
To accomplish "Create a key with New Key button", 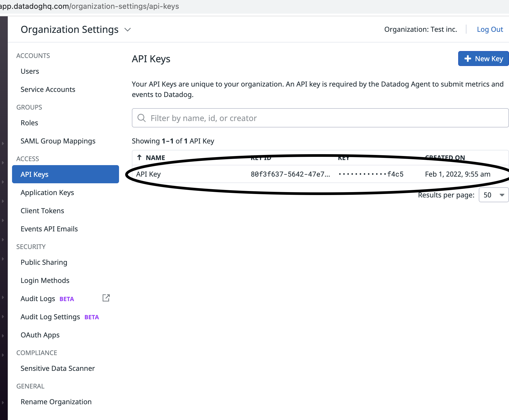I will pos(483,59).
